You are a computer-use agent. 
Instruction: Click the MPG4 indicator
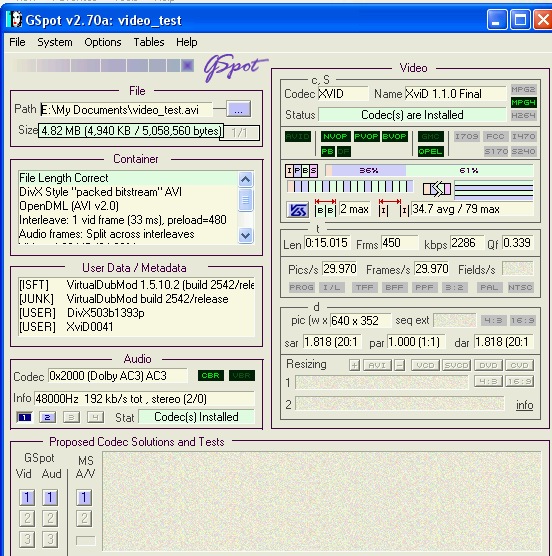(523, 102)
